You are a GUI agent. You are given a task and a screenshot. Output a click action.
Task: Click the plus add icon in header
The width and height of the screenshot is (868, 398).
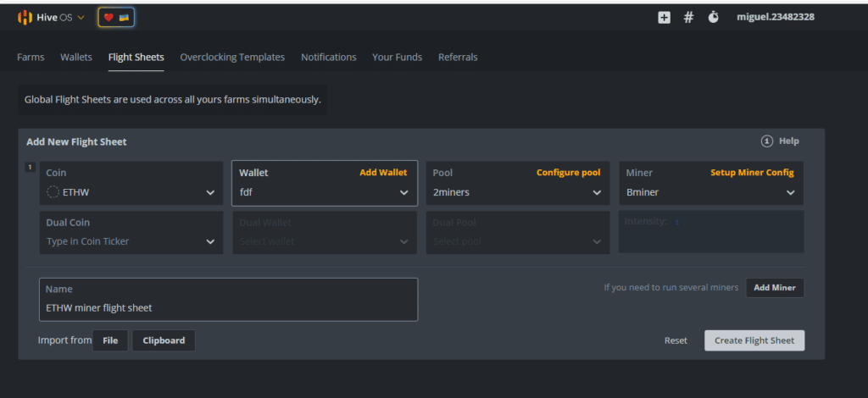pos(665,18)
